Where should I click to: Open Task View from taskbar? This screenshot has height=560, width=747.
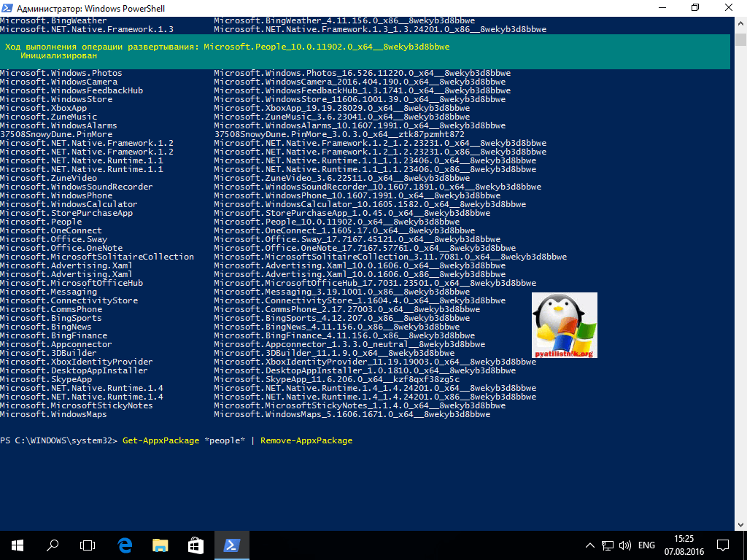(x=88, y=545)
